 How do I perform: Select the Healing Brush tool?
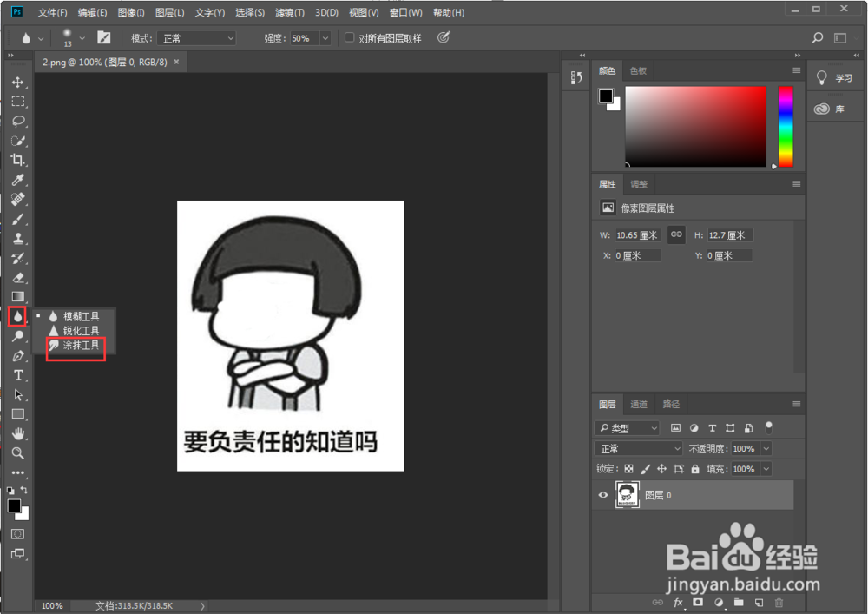[x=17, y=200]
